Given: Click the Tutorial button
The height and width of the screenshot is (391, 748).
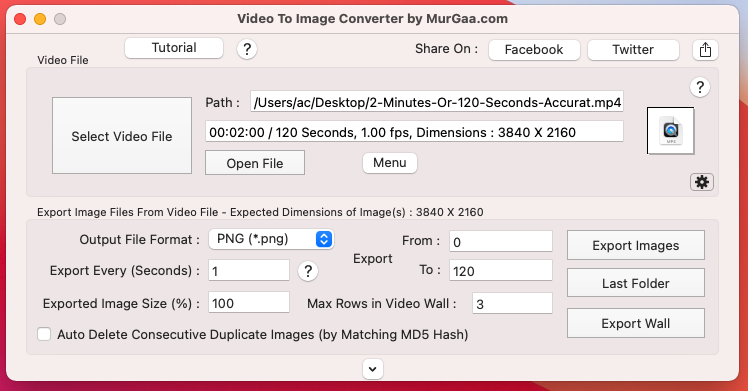Looking at the screenshot, I should pyautogui.click(x=174, y=48).
